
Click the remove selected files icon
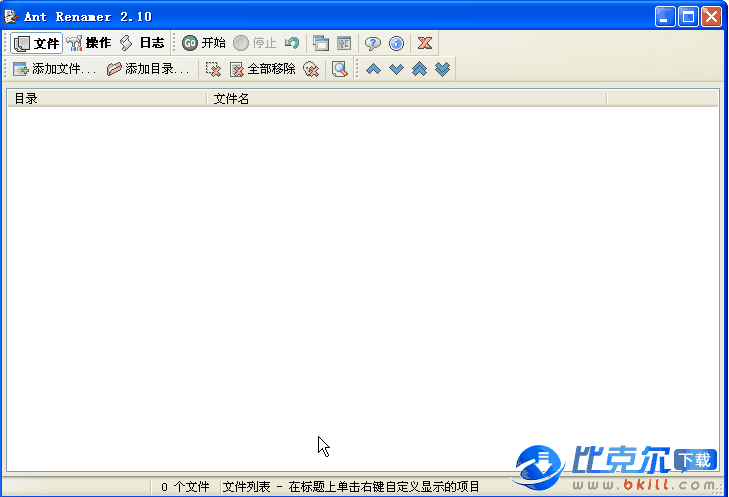(213, 69)
